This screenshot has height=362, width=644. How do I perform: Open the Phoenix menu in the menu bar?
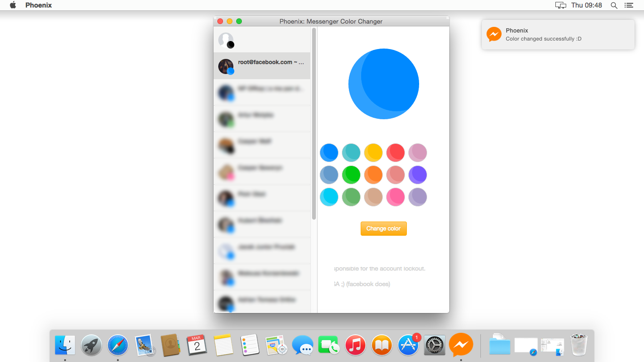pos(39,5)
